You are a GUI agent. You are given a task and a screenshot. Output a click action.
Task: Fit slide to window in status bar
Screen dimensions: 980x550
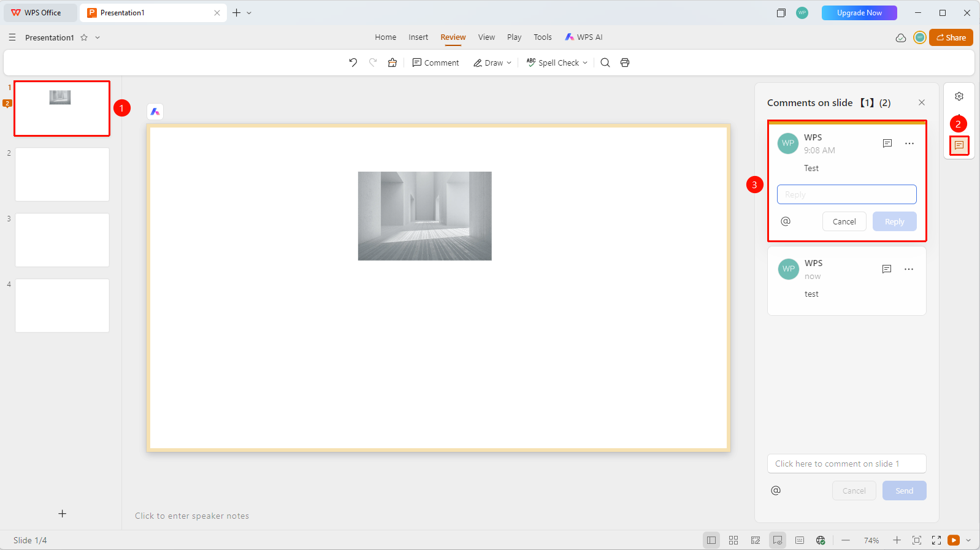(917, 540)
